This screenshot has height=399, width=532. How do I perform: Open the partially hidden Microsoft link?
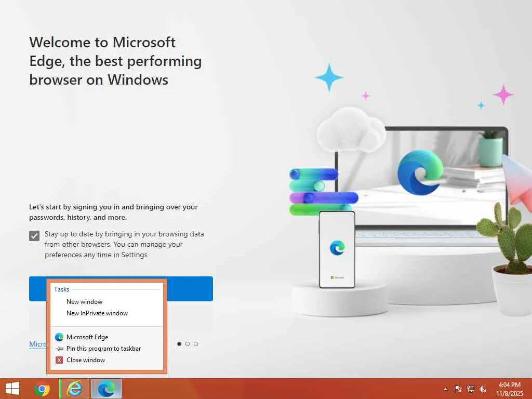pyautogui.click(x=37, y=344)
